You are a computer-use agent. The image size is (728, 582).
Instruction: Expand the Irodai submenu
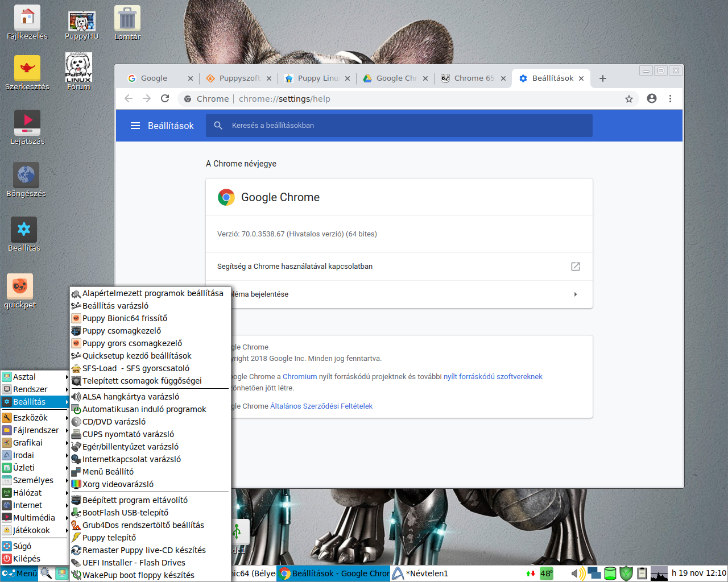[x=35, y=455]
